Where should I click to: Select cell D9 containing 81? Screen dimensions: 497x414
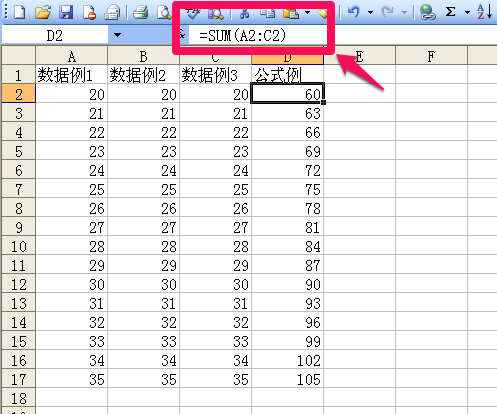[287, 227]
